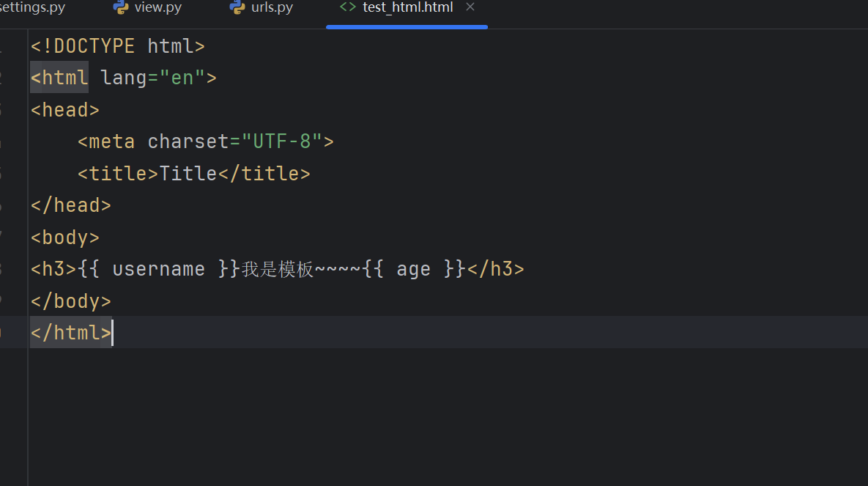The image size is (868, 486).
Task: Click the username template variable
Action: click(158, 269)
